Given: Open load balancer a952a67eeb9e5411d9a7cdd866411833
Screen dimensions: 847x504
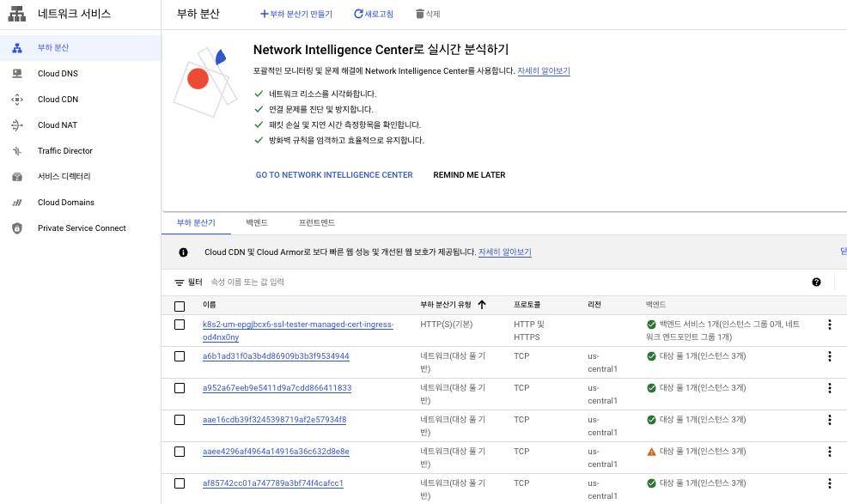Looking at the screenshot, I should pos(277,388).
